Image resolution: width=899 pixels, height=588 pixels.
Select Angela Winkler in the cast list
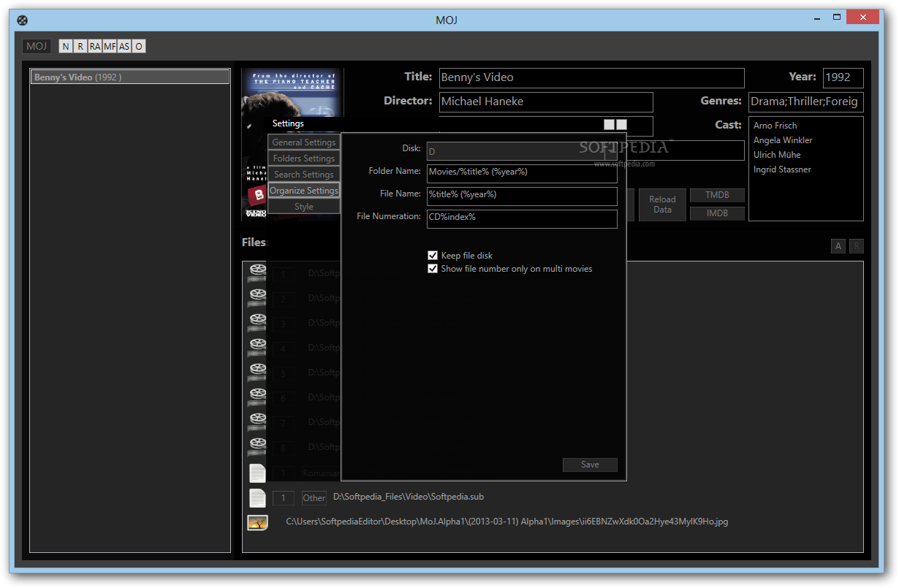pyautogui.click(x=783, y=140)
